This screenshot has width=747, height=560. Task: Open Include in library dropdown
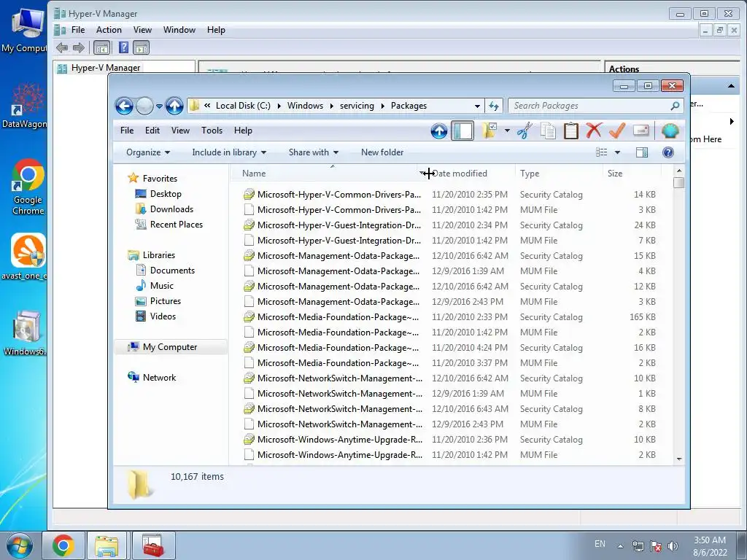(x=229, y=152)
